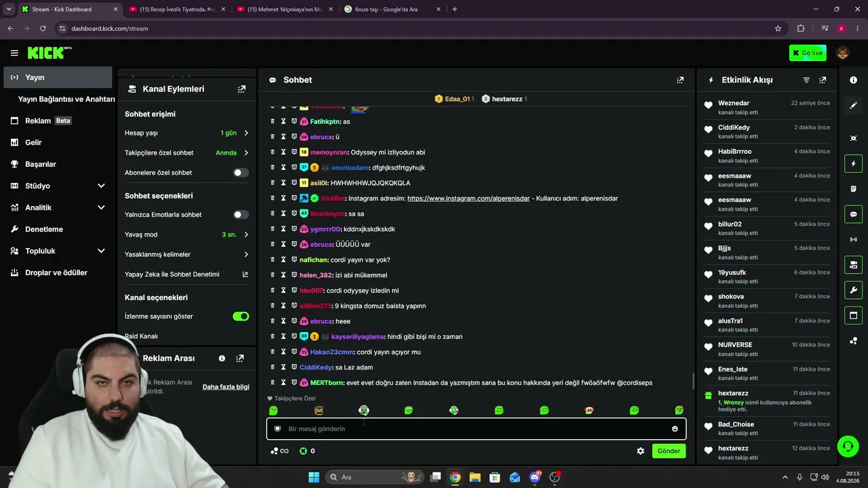Click the camera focus icon in right toolbar
The height and width of the screenshot is (488, 868).
tap(853, 138)
